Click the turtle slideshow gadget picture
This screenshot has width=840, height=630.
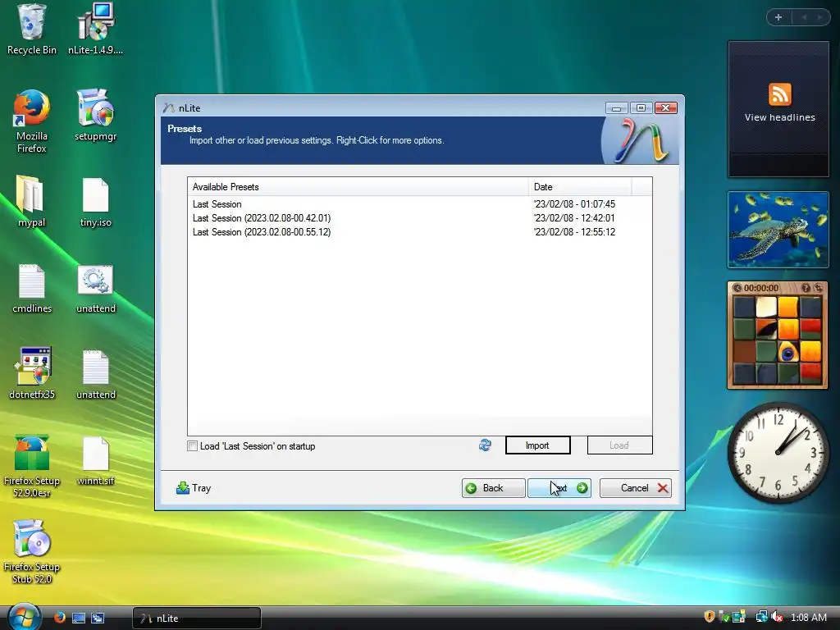778,230
